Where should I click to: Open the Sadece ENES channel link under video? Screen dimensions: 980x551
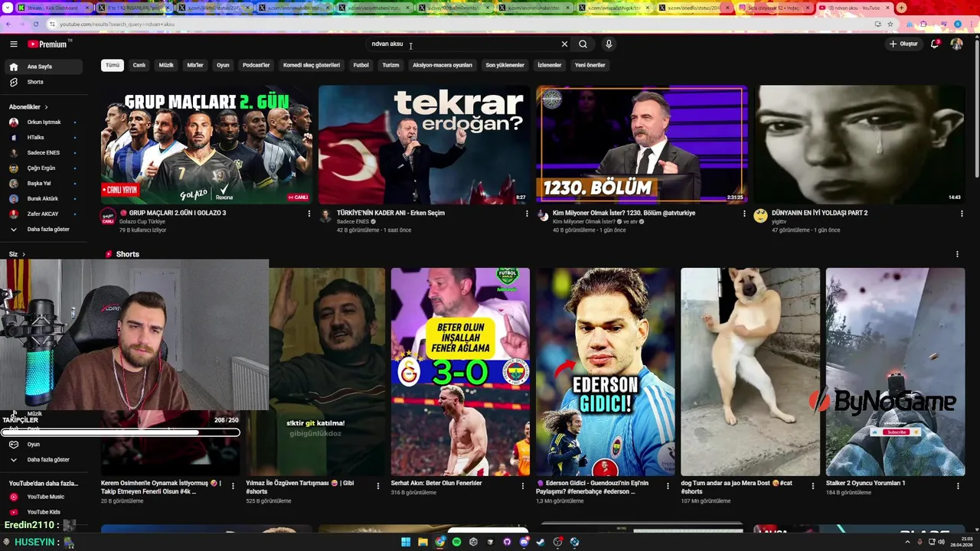tap(353, 221)
